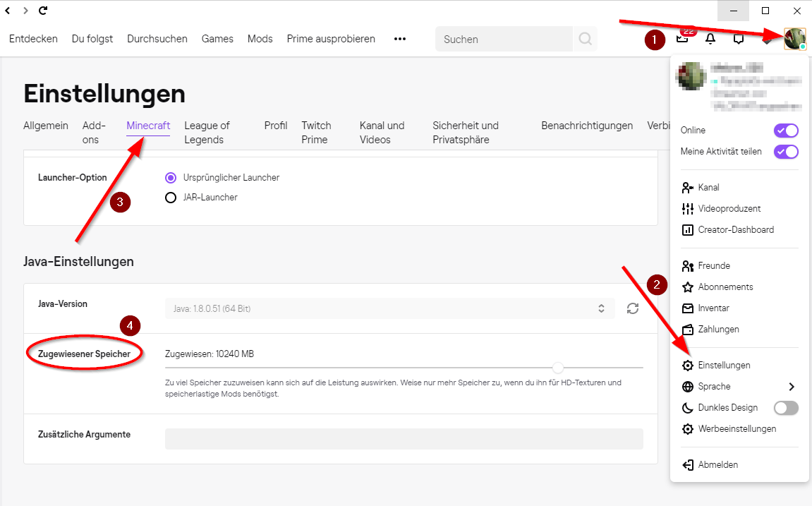Refresh the Java version list icon
812x506 pixels.
632,308
